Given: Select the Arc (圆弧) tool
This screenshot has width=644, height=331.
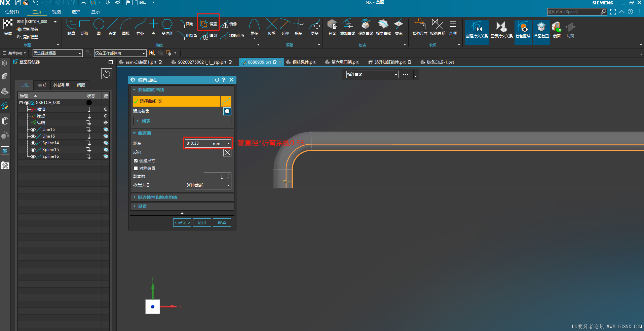Looking at the screenshot, I should (x=126, y=27).
